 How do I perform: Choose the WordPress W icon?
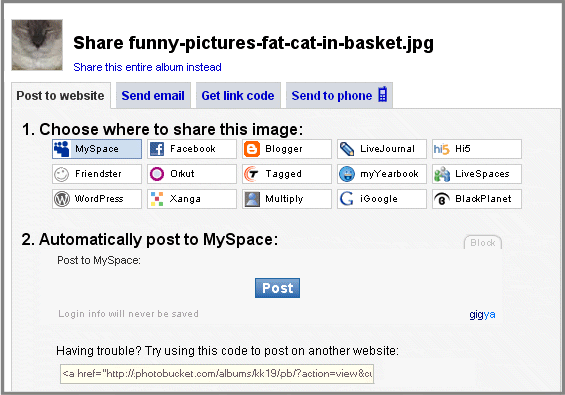[62, 199]
